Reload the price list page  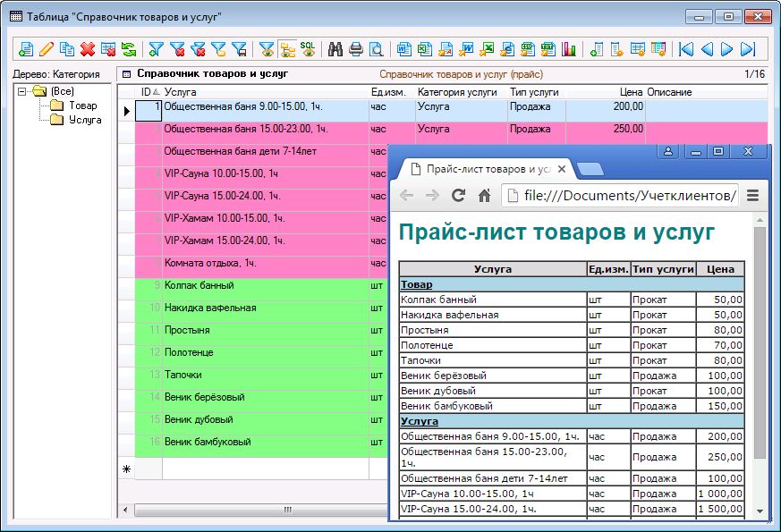click(x=458, y=196)
